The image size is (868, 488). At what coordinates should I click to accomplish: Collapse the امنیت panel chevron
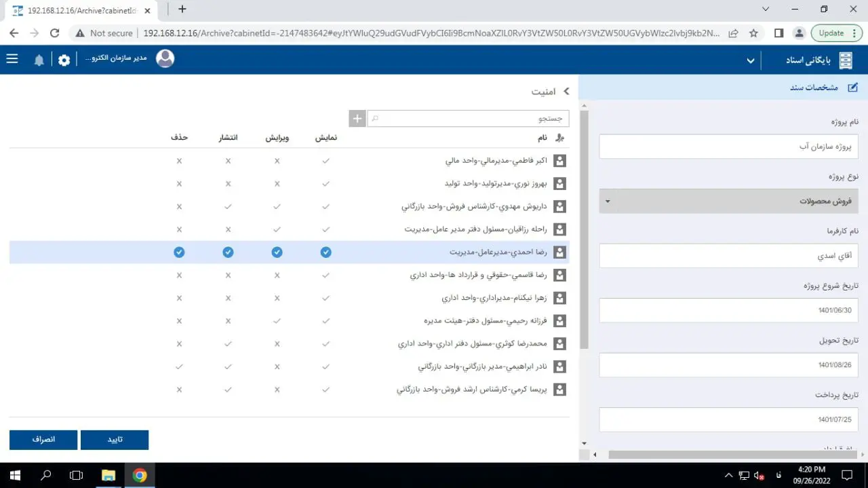point(566,91)
